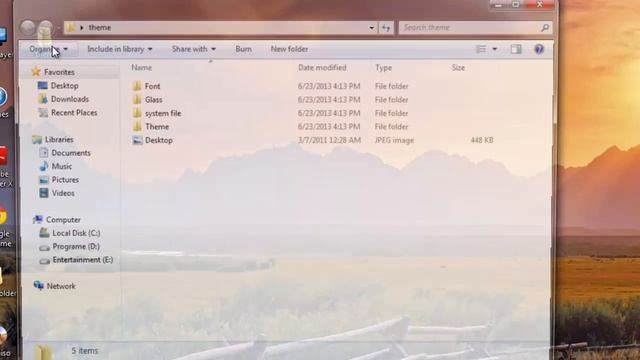Screen dimensions: 640x360
Task: Select Computer in navigation pane
Action: click(63, 220)
